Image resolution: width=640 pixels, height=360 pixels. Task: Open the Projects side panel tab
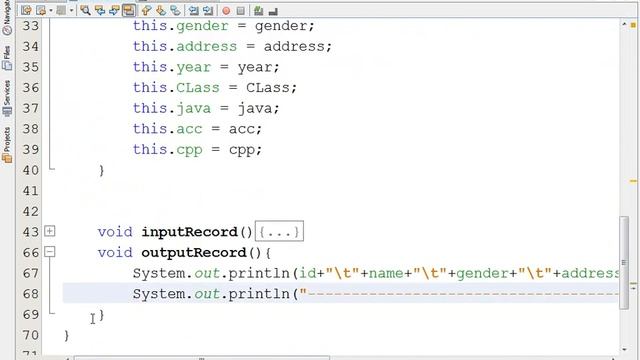click(7, 145)
